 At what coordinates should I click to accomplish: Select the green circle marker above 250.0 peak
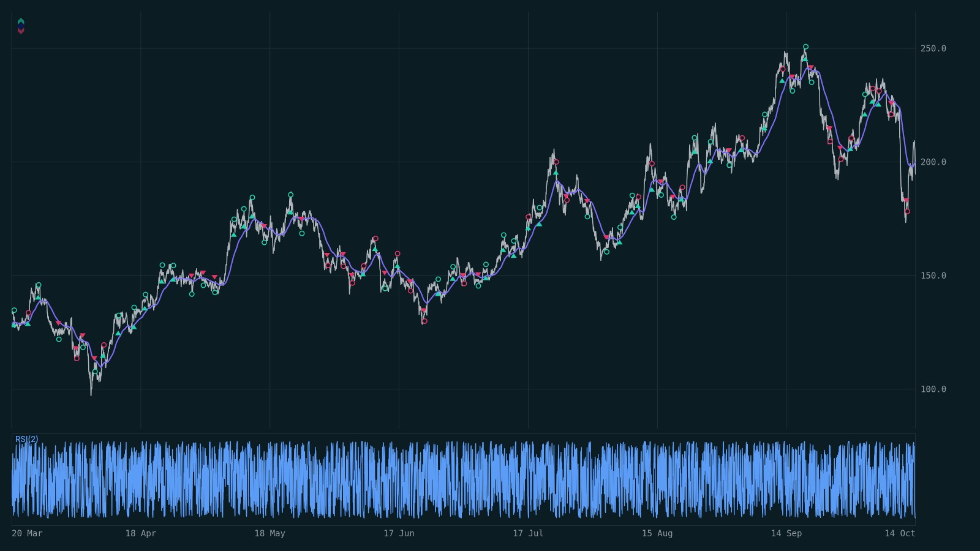click(805, 47)
